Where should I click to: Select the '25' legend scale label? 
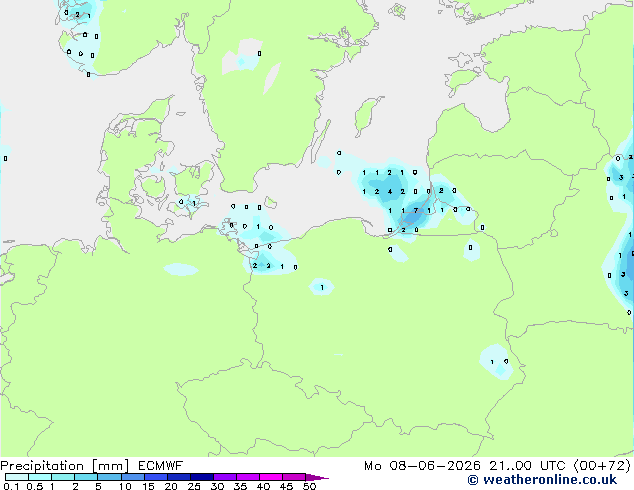click(194, 486)
